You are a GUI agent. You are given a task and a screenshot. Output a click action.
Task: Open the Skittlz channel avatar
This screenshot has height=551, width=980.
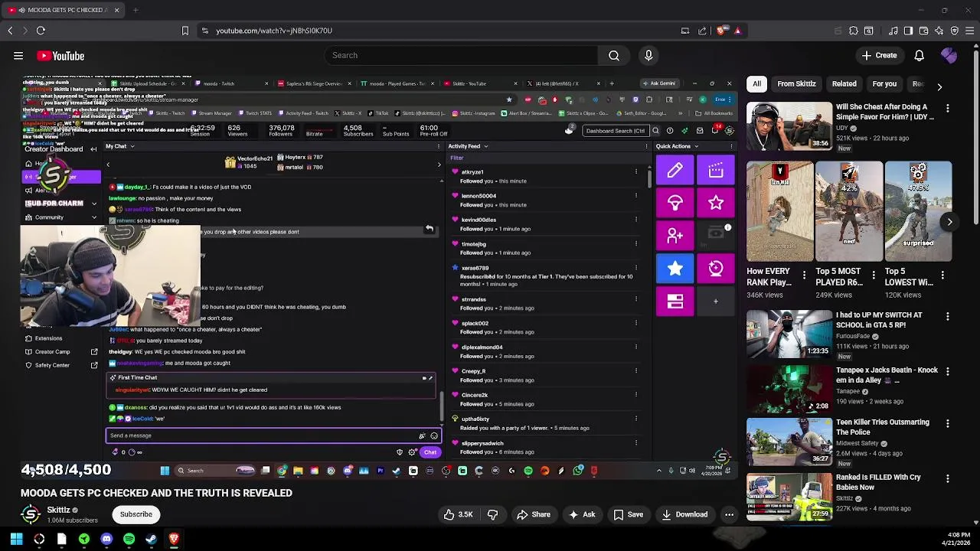point(31,514)
